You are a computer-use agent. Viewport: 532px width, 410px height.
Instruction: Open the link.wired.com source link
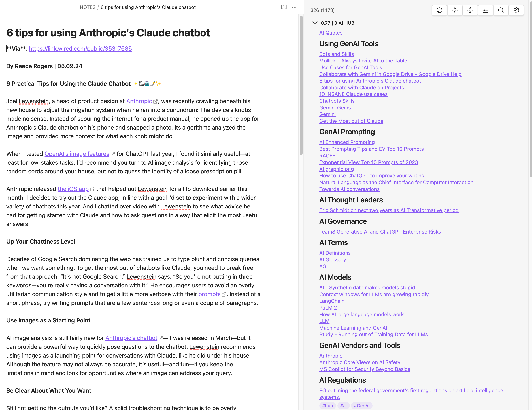tap(80, 48)
